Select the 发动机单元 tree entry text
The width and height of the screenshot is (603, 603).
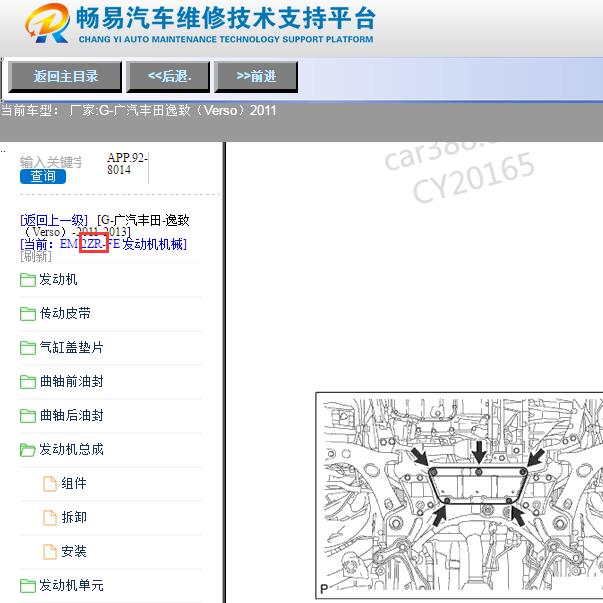pos(72,585)
